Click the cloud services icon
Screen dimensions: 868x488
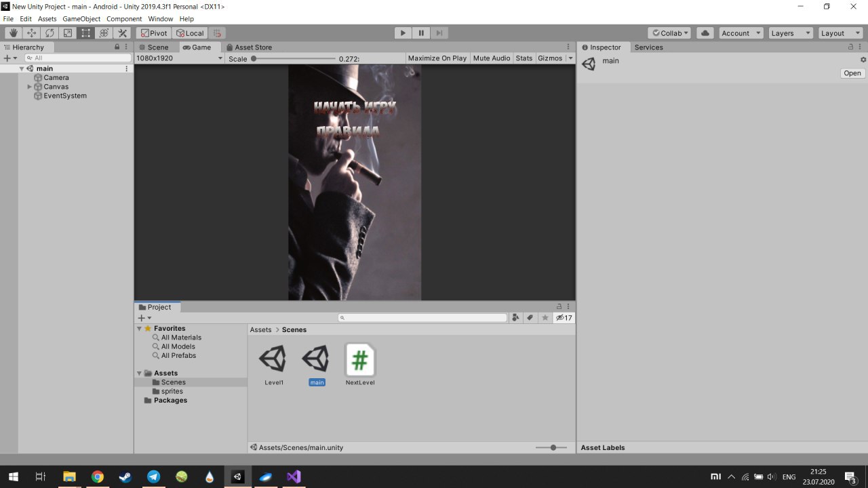point(705,33)
